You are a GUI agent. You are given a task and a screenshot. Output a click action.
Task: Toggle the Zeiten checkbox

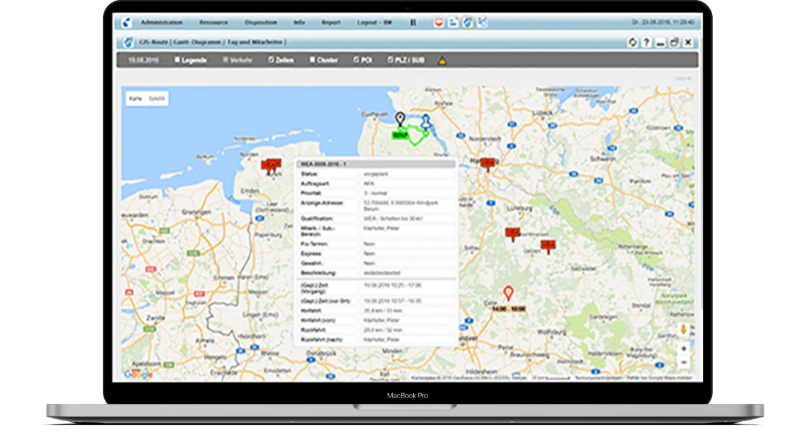(271, 60)
